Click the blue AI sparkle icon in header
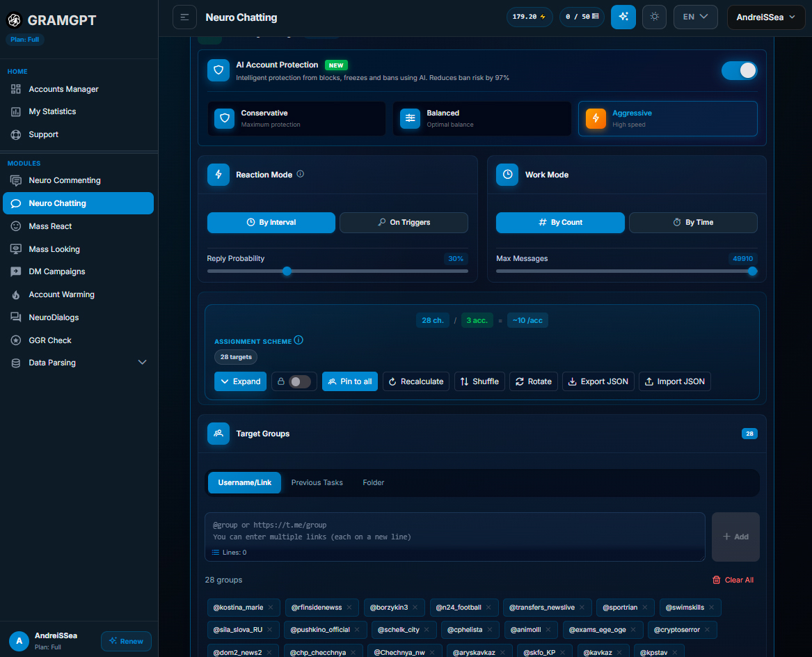 [x=623, y=17]
